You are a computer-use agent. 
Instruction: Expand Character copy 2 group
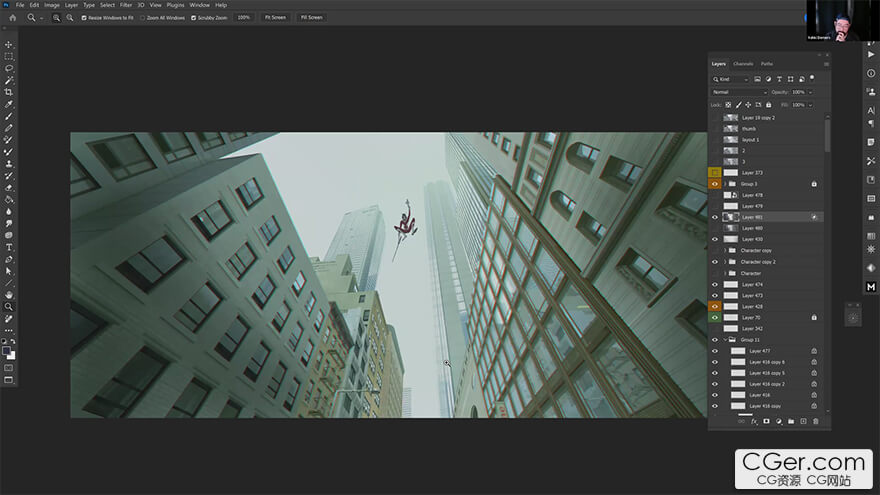tap(725, 262)
